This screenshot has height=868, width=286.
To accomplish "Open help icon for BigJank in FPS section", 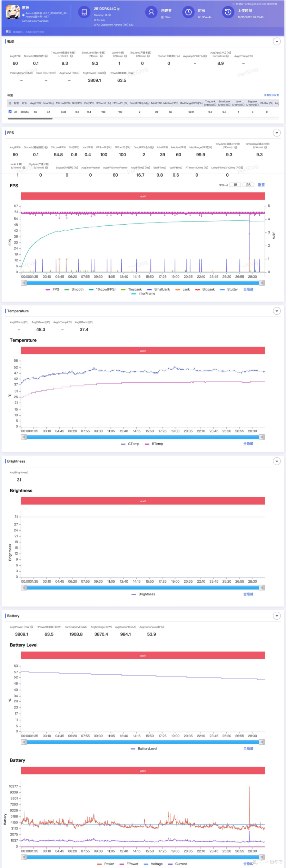I will (47, 168).
